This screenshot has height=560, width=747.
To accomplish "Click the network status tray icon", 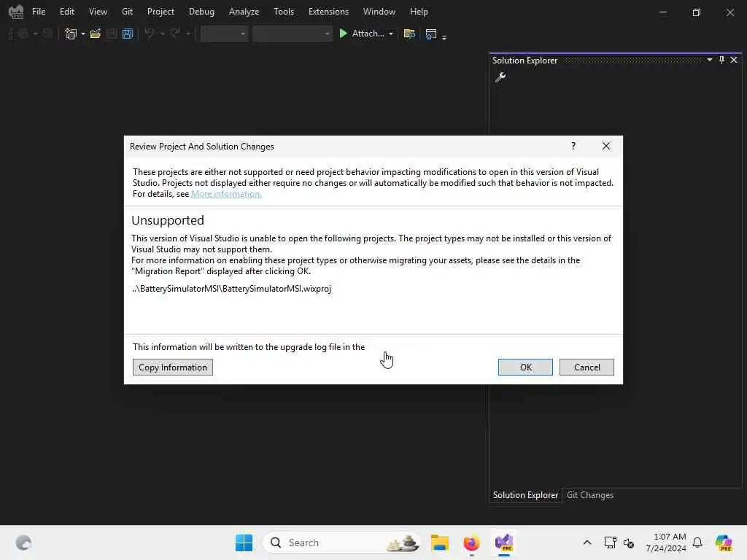I will (x=611, y=542).
